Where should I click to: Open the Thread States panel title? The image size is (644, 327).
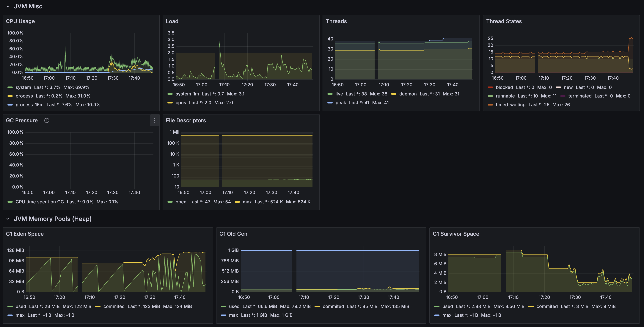[504, 21]
